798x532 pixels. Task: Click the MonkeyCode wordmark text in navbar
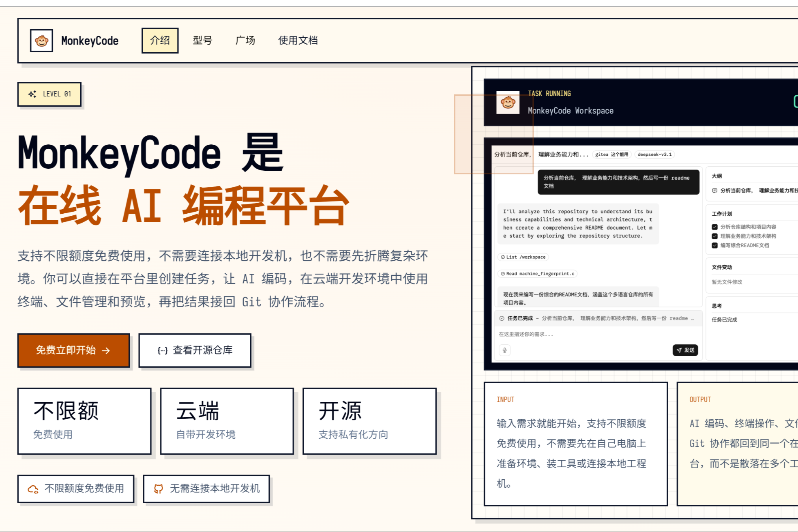(90, 41)
